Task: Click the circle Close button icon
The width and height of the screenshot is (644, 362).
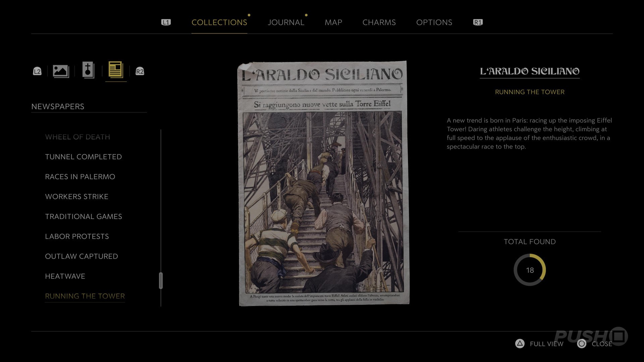Action: tap(582, 344)
